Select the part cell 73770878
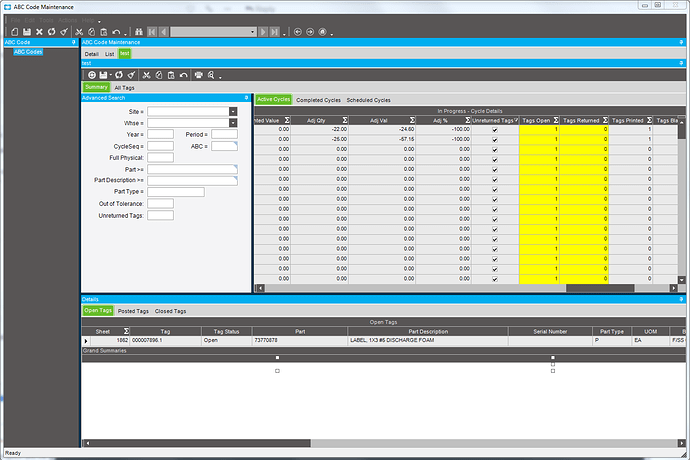The width and height of the screenshot is (690, 460). click(300, 340)
